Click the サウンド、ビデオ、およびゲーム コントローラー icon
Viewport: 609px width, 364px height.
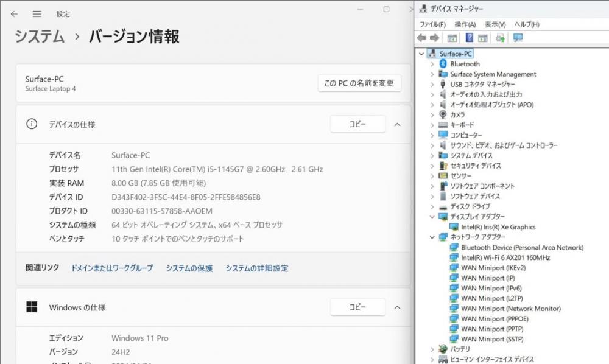443,145
